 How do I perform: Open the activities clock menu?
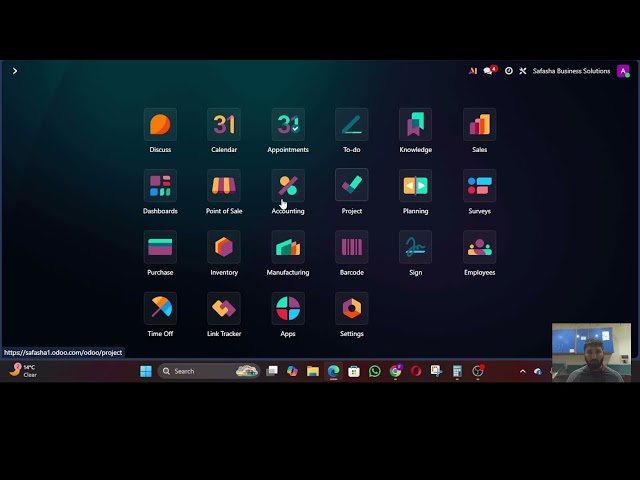tap(508, 71)
